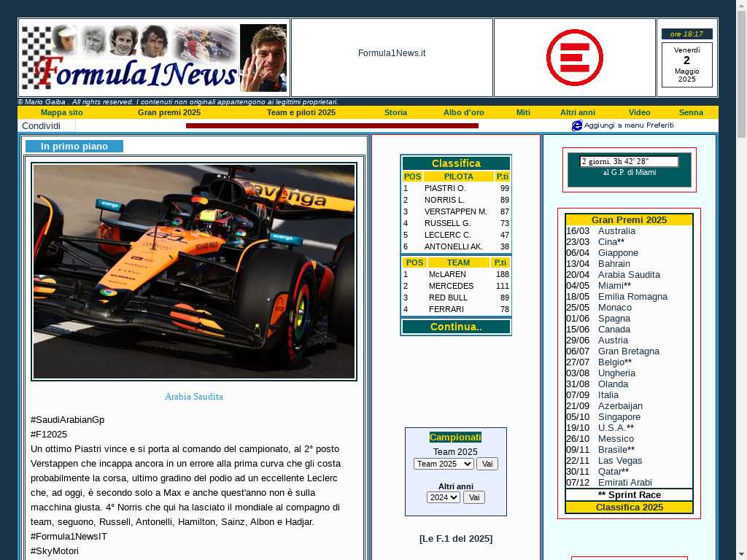Click McLAREN in the team standings

pos(447,274)
